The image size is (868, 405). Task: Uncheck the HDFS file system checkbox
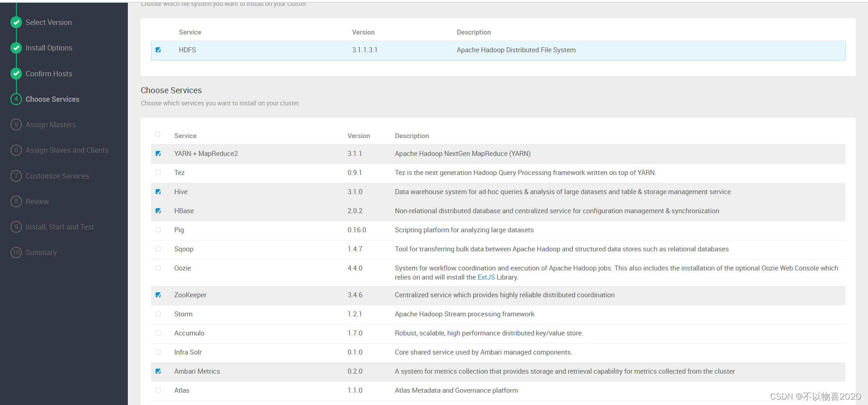pos(158,50)
